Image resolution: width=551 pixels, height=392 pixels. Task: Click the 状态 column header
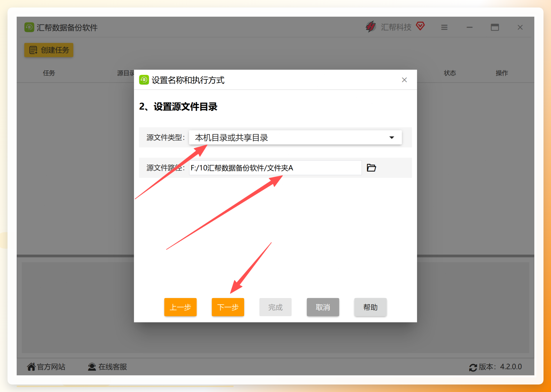click(x=450, y=73)
